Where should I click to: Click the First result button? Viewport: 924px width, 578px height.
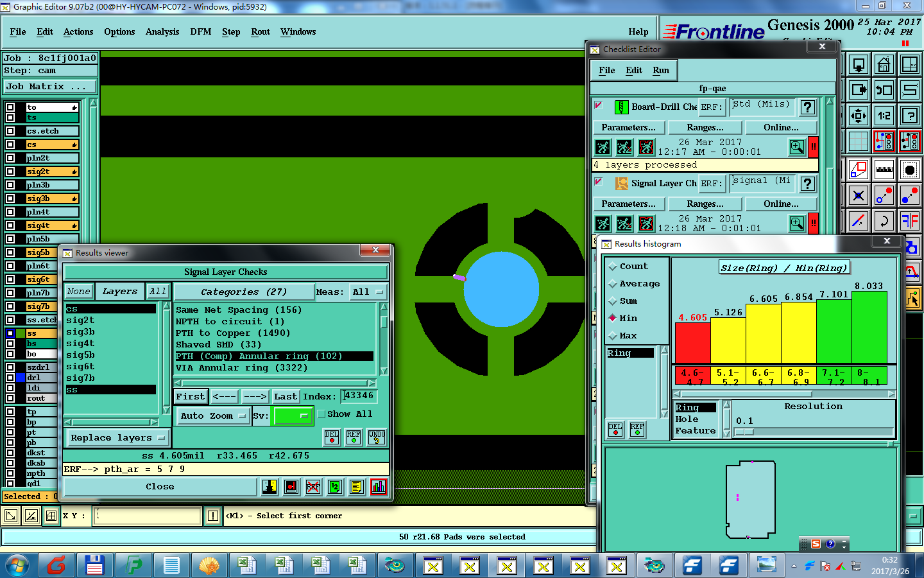tap(191, 396)
